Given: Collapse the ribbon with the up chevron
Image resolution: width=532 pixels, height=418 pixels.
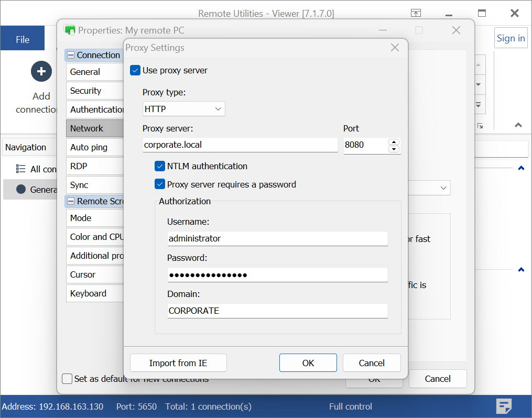Looking at the screenshot, I should point(518,125).
